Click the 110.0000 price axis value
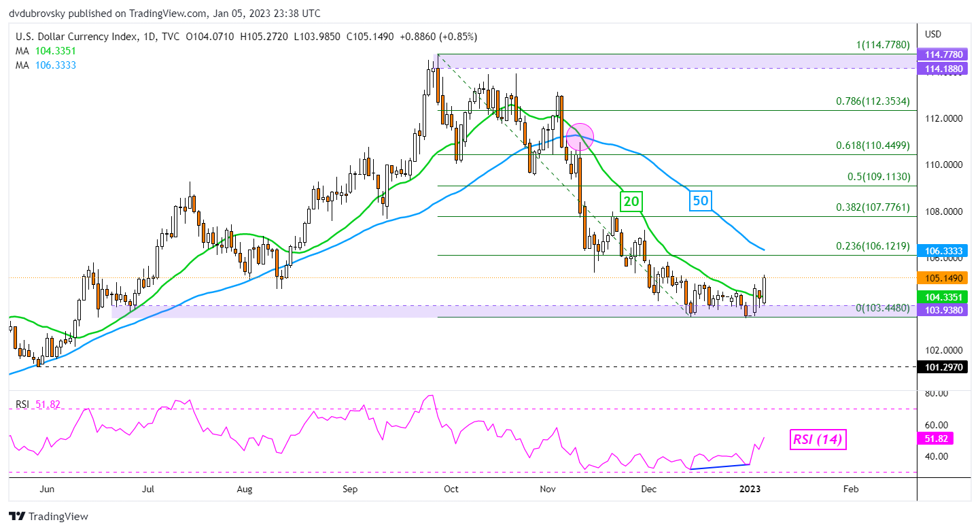Image resolution: width=980 pixels, height=531 pixels. (943, 165)
